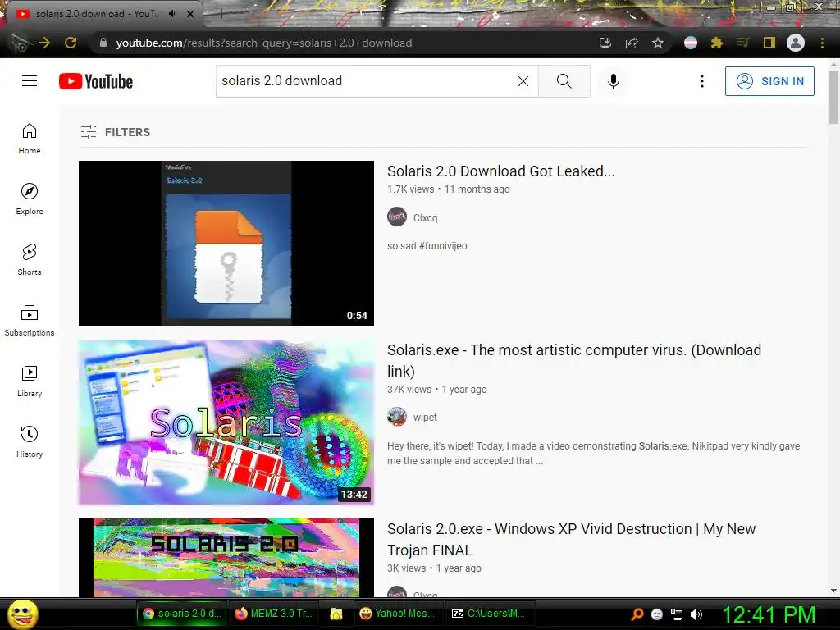Open title 'Solaris 2.0 Download Got Leaked...'

click(x=501, y=171)
